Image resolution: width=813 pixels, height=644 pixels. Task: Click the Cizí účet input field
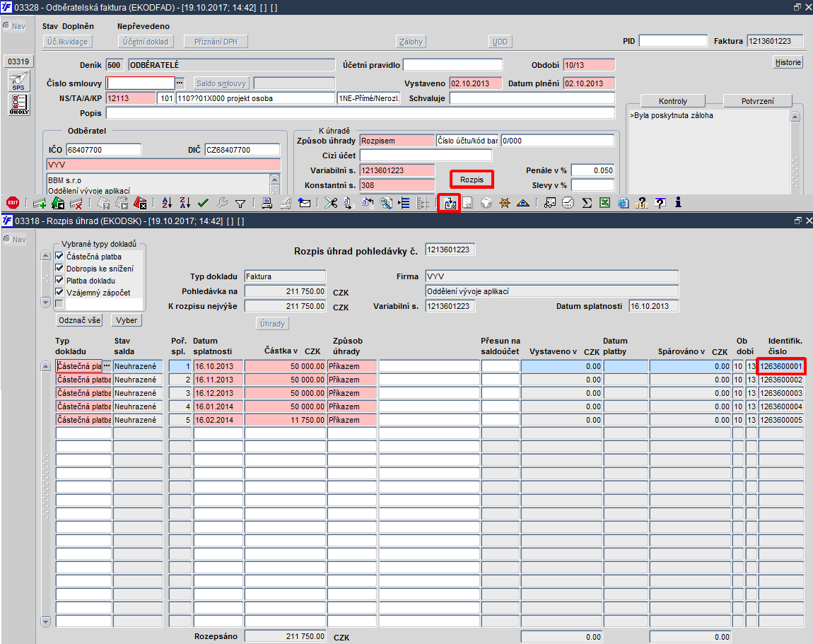(426, 155)
